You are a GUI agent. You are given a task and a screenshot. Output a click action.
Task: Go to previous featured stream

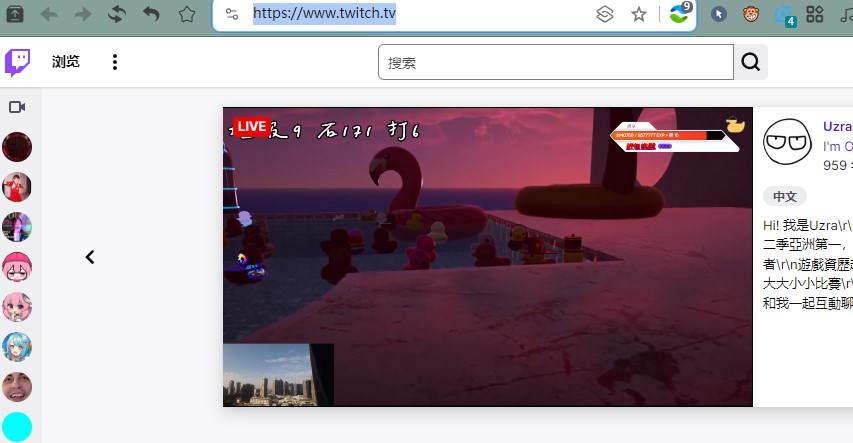[x=90, y=257]
